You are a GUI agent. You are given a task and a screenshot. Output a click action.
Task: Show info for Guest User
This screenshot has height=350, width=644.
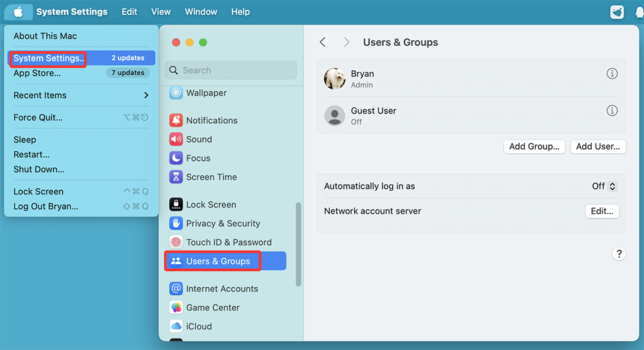point(612,111)
